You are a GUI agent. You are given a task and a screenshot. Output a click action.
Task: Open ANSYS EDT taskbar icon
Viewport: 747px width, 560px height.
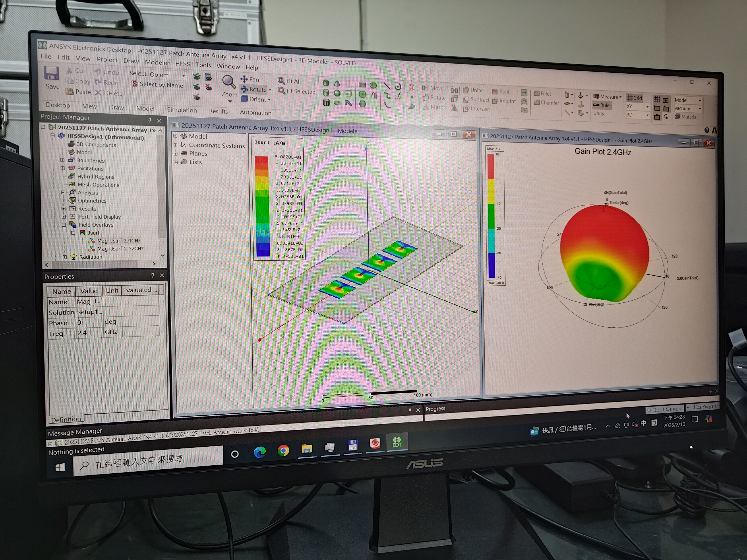[x=396, y=442]
